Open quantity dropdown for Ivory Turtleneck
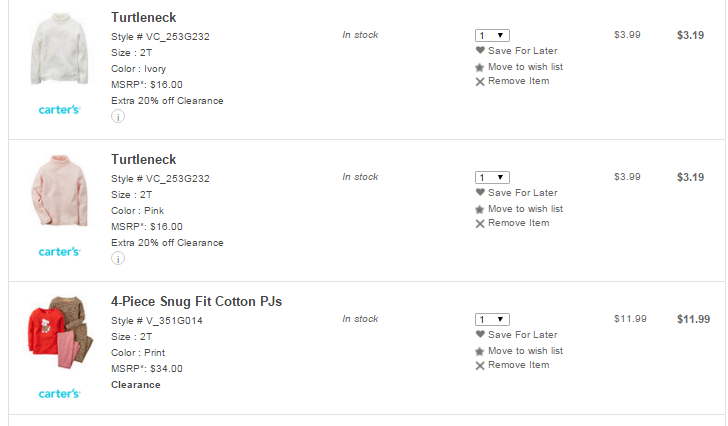 click(492, 35)
